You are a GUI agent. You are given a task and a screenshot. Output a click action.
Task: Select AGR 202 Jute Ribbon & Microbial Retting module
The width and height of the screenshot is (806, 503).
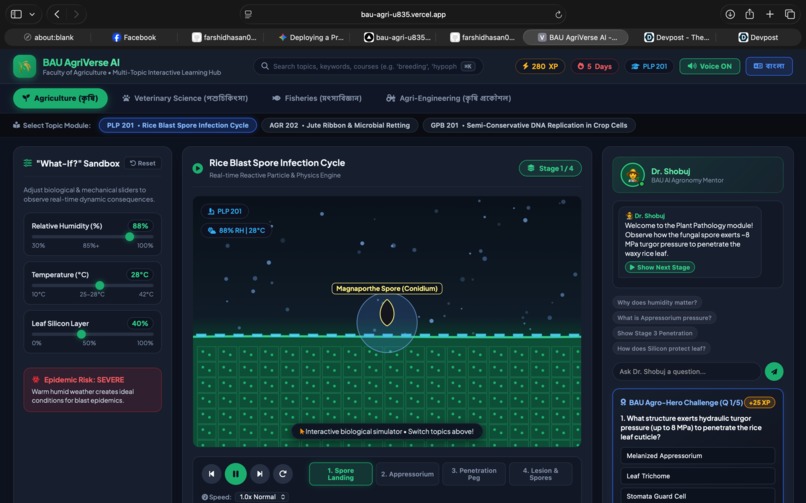tap(339, 125)
